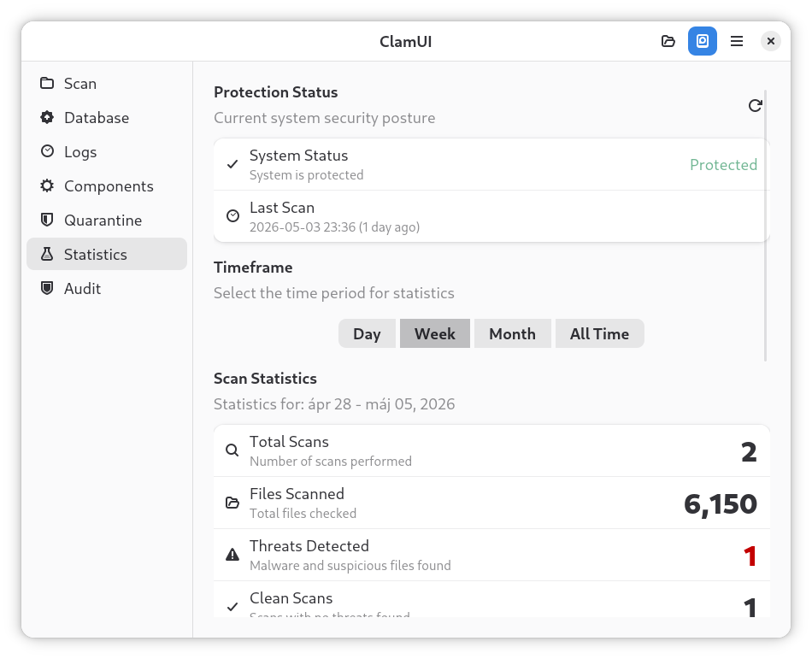
Task: Select the Week timeframe
Action: (x=435, y=333)
